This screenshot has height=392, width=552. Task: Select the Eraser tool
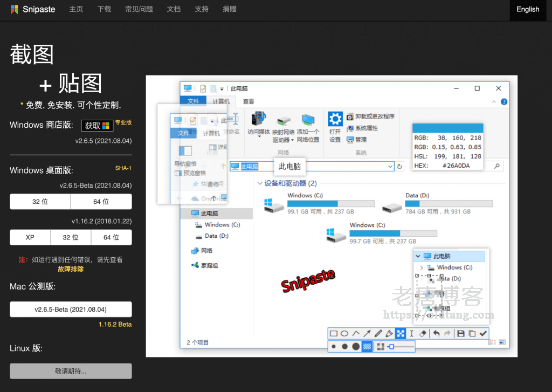(x=423, y=334)
